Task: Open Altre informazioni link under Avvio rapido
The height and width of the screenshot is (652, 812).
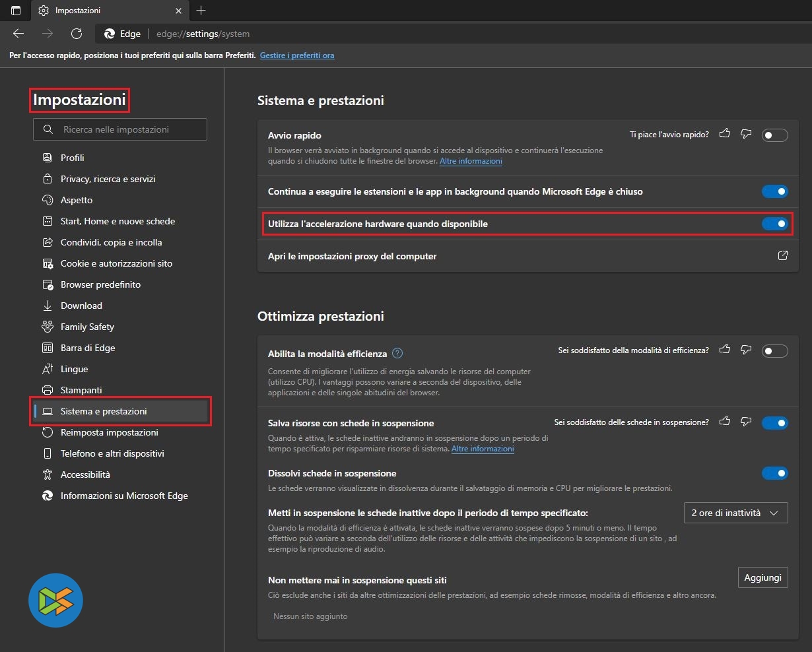Action: pos(471,161)
